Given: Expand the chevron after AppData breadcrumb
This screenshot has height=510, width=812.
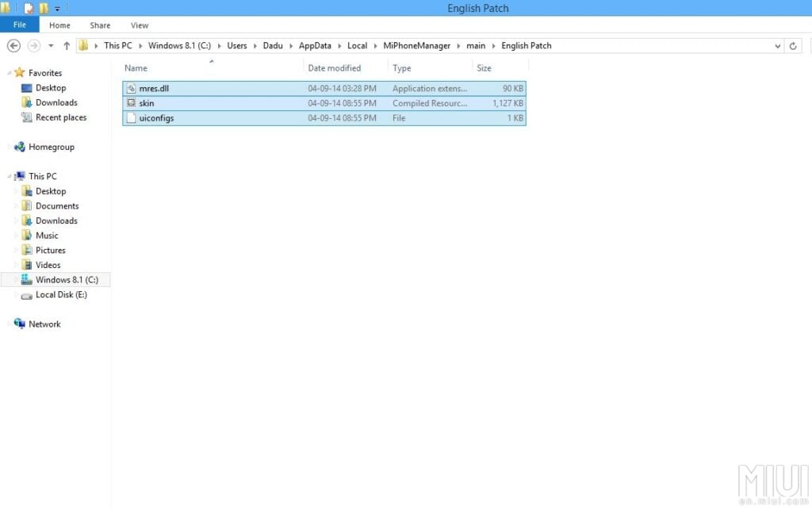Looking at the screenshot, I should tap(339, 45).
